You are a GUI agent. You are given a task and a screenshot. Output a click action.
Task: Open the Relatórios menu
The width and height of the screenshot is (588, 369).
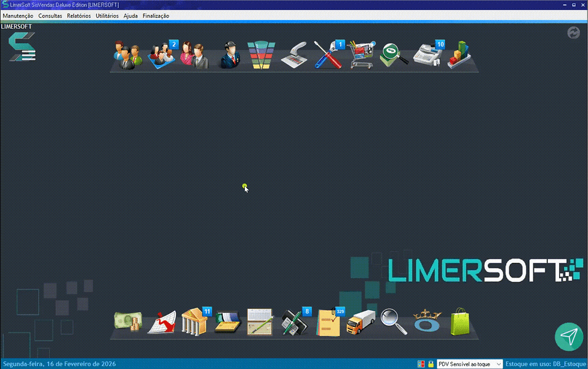[x=79, y=16]
